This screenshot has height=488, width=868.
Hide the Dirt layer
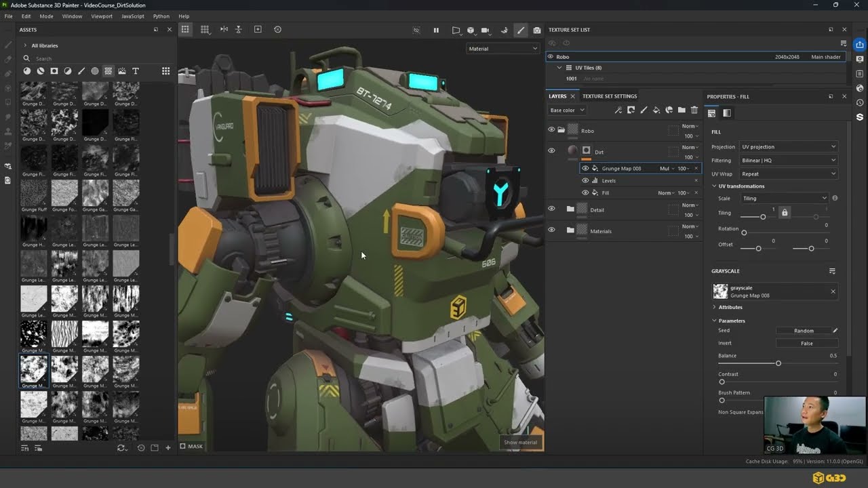551,150
